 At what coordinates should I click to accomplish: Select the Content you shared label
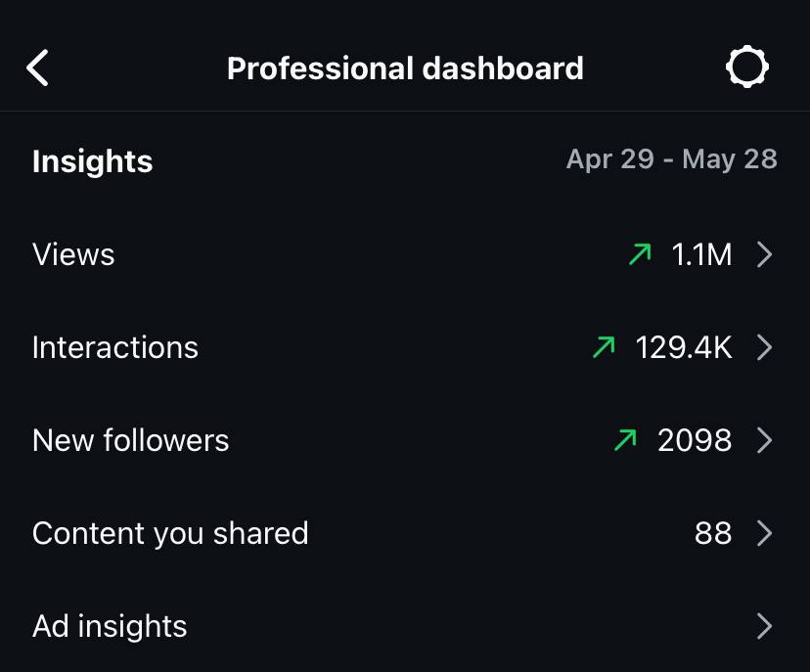coord(170,533)
